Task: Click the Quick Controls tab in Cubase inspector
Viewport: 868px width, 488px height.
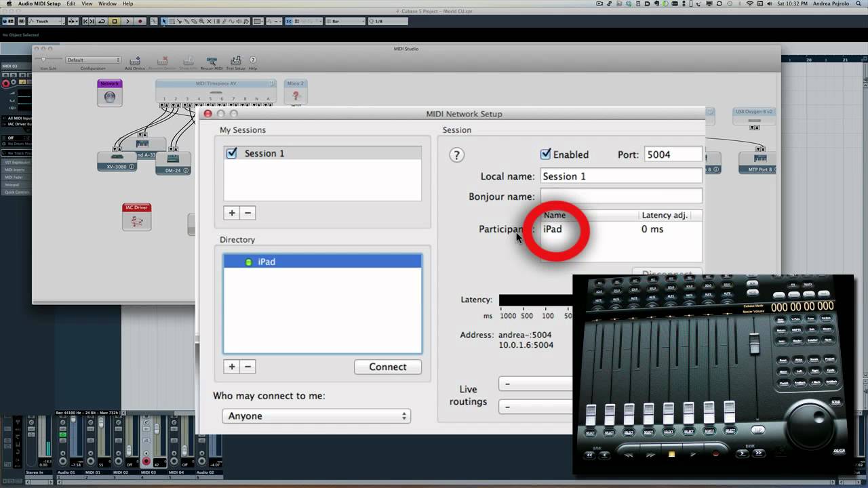Action: pos(16,192)
